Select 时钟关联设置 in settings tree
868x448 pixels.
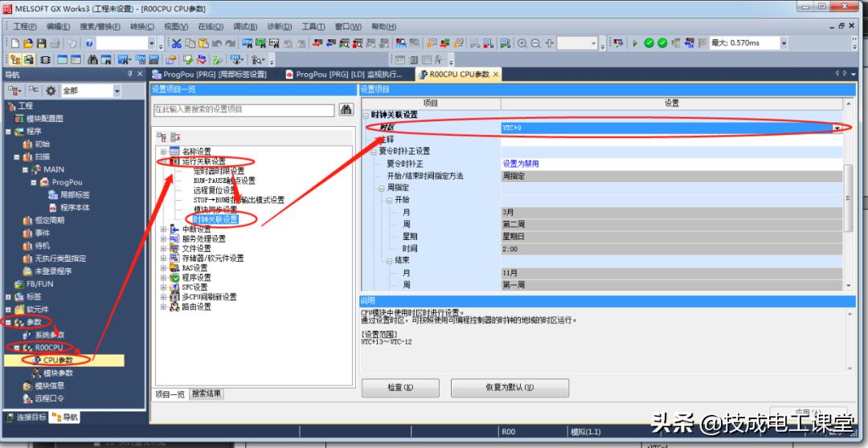pos(215,219)
